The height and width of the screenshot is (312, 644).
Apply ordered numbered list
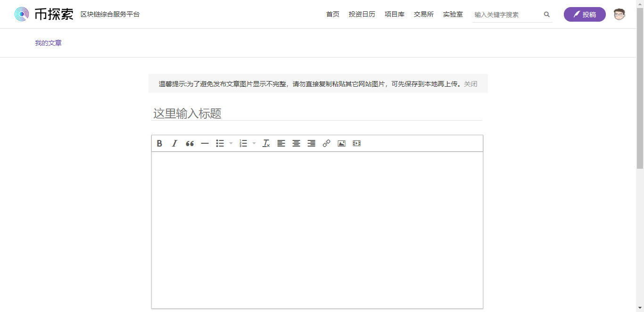coord(243,143)
